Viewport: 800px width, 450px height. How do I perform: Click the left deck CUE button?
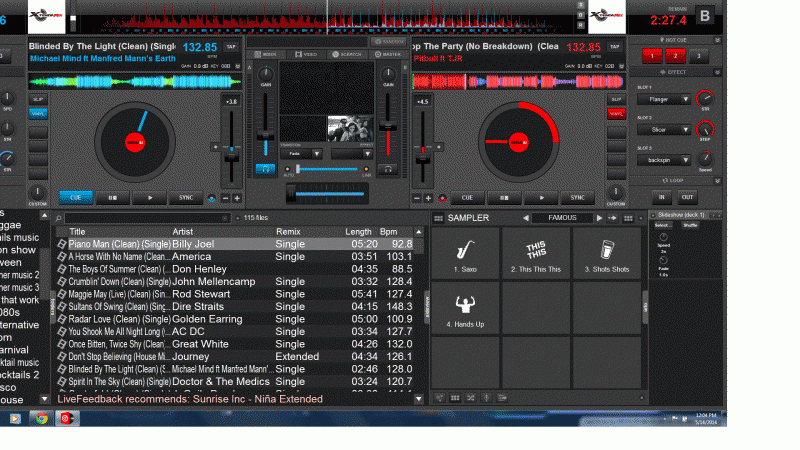(76, 197)
